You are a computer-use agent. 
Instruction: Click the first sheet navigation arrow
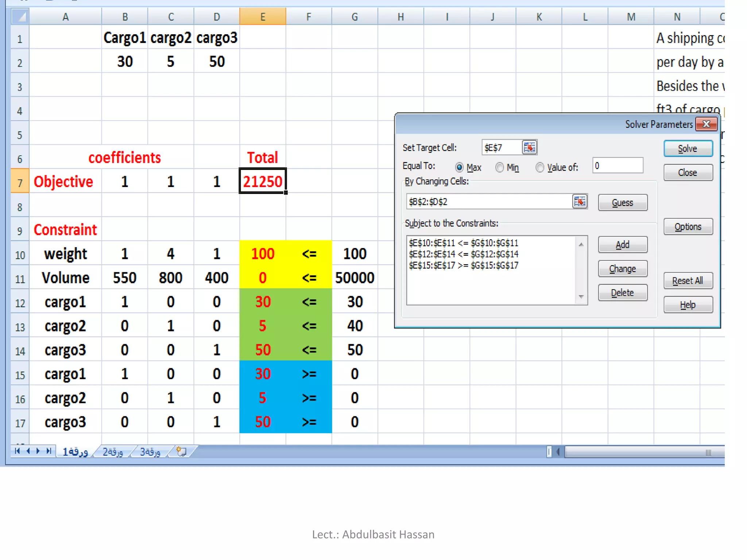(17, 451)
